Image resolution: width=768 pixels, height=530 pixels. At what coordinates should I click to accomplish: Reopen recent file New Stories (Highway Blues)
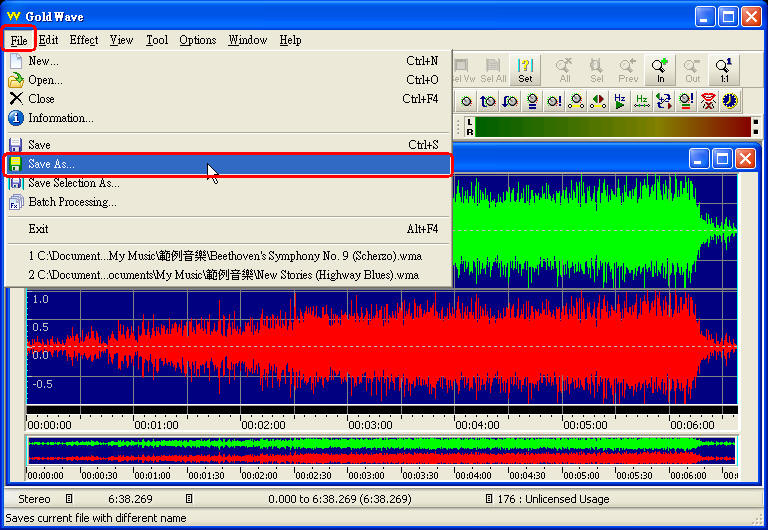(223, 275)
